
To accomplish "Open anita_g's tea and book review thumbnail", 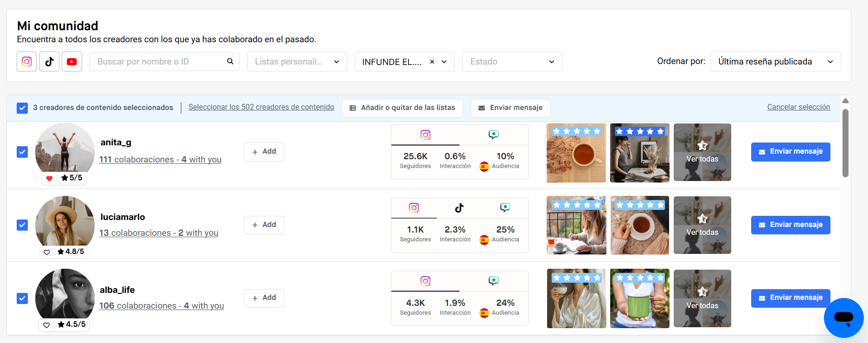I will coord(576,153).
